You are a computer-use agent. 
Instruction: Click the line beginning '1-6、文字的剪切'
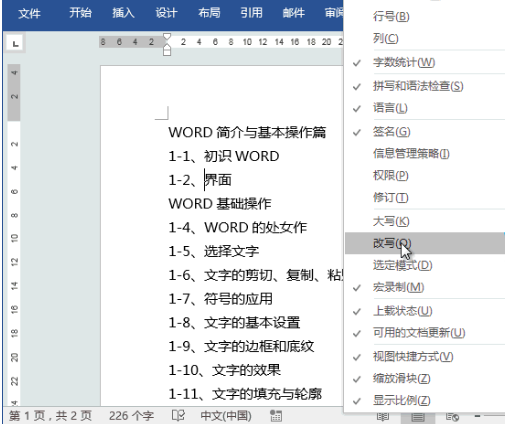(x=256, y=275)
